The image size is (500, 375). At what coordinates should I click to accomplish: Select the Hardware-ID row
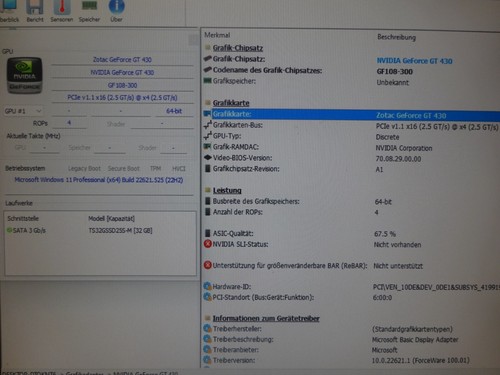point(352,287)
